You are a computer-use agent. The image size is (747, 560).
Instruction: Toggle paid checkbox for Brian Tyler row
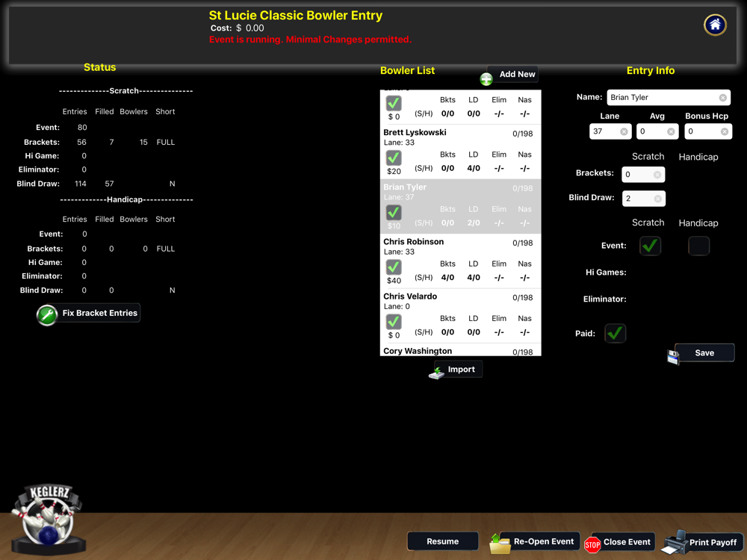pos(394,212)
